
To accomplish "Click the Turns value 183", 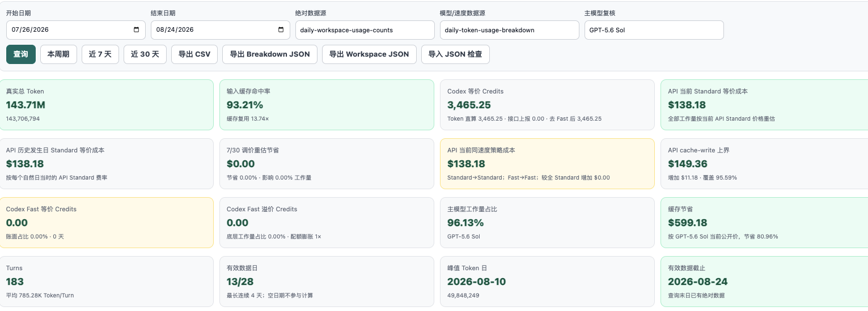I will tap(15, 282).
